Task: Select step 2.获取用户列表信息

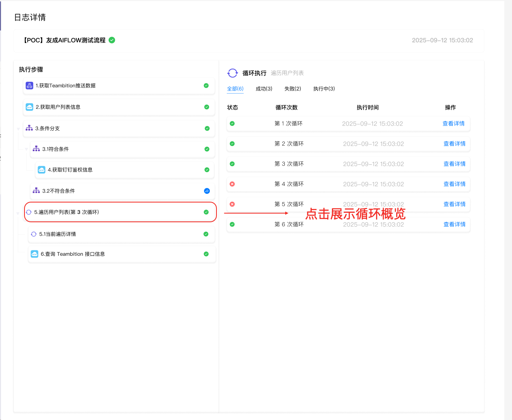Action: pyautogui.click(x=119, y=107)
